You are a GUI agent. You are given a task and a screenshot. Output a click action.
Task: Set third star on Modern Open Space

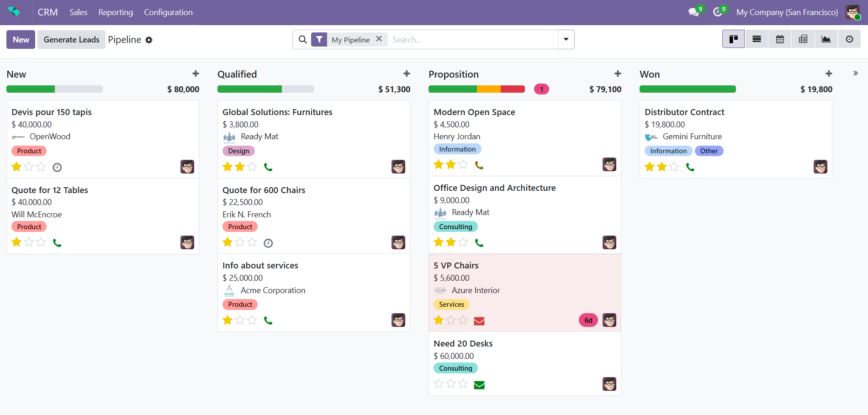pos(463,164)
